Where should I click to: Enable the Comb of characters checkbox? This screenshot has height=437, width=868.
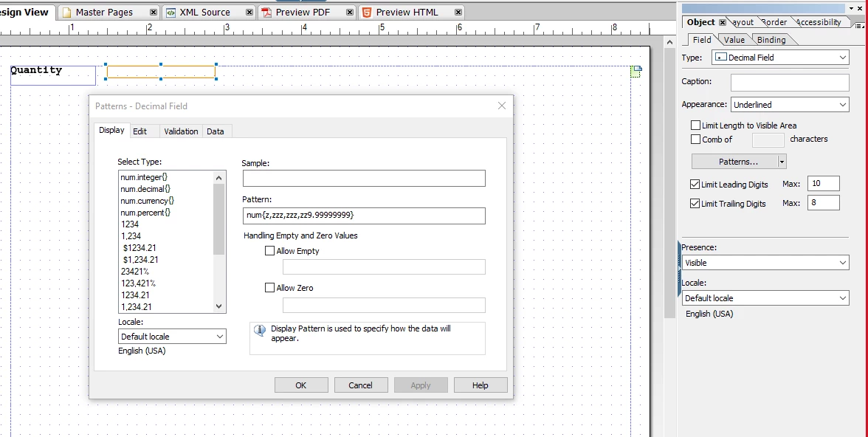pos(695,139)
